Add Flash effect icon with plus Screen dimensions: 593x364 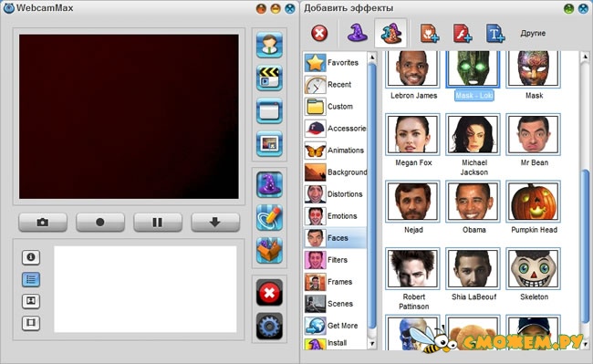(463, 33)
